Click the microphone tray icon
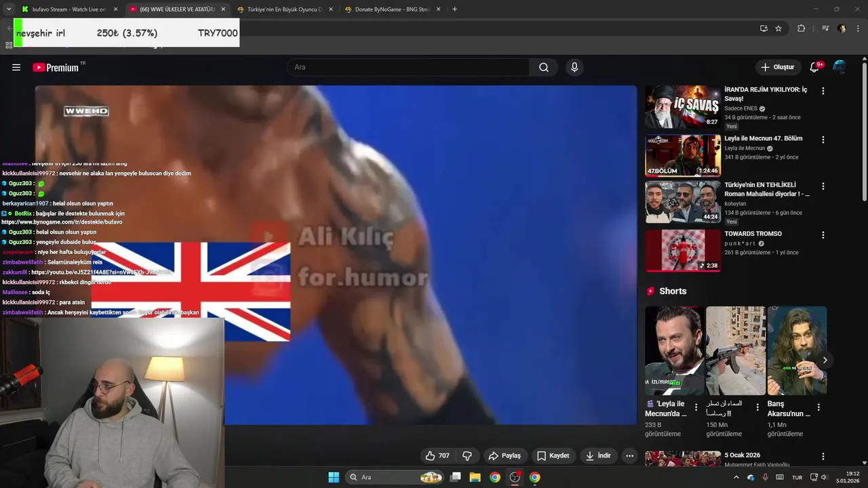The height and width of the screenshot is (488, 868). click(x=766, y=477)
